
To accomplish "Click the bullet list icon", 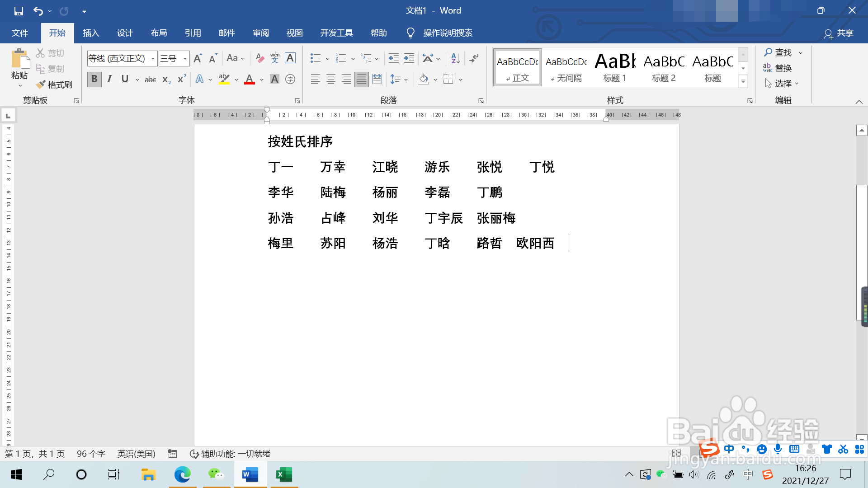I will tap(315, 58).
